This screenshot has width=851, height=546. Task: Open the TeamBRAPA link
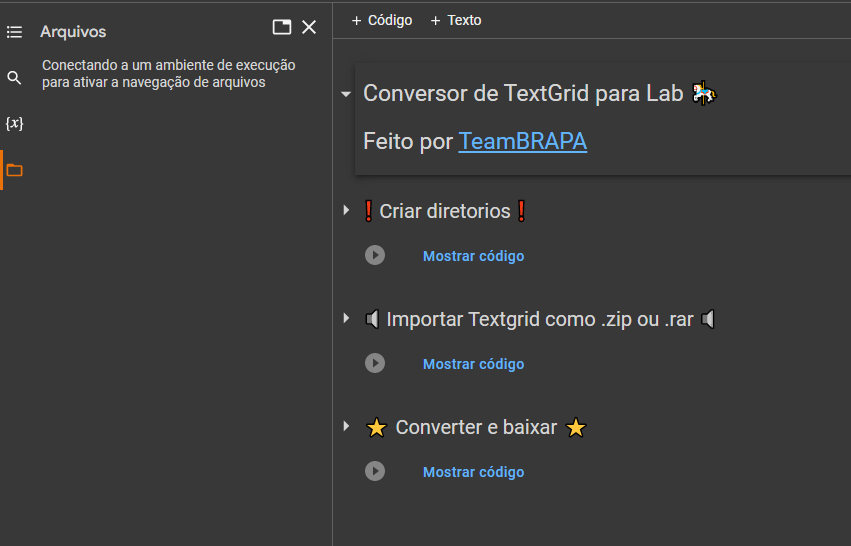pyautogui.click(x=522, y=142)
